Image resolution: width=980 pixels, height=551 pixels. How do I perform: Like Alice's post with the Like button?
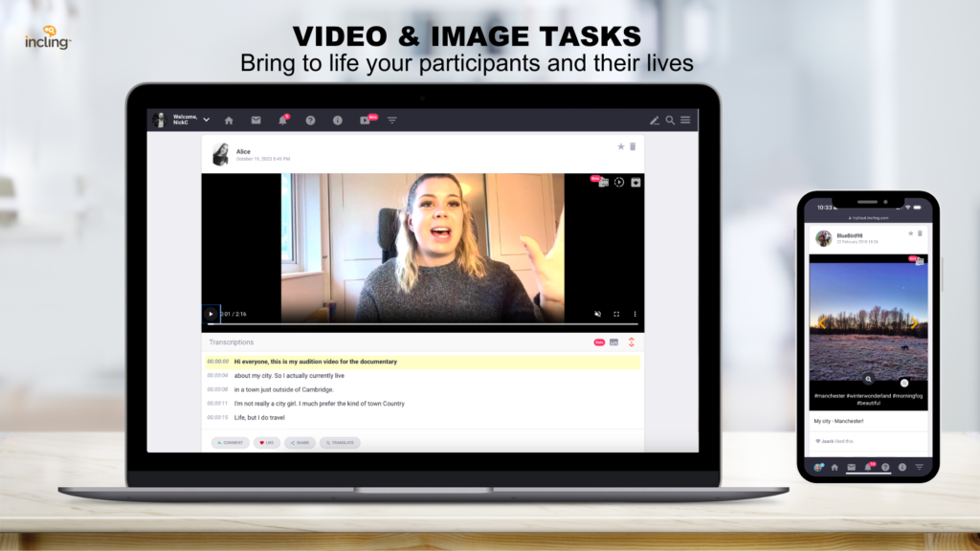pos(267,442)
